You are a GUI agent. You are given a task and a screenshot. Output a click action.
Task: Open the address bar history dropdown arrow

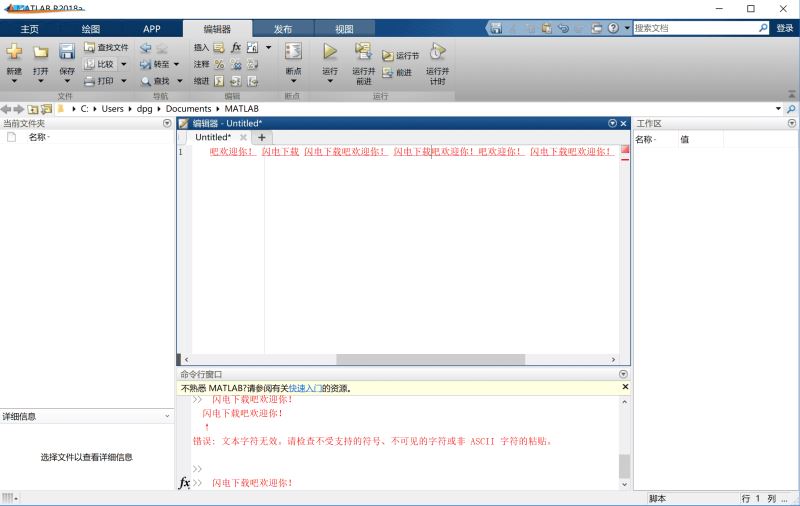tap(778, 109)
